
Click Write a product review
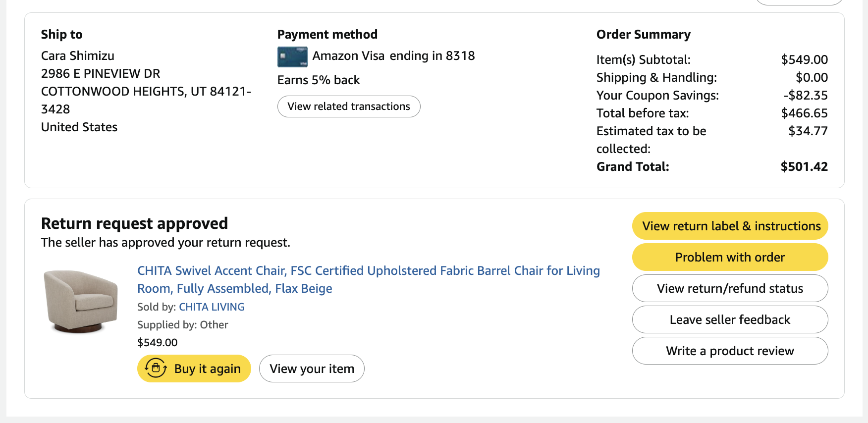point(730,351)
